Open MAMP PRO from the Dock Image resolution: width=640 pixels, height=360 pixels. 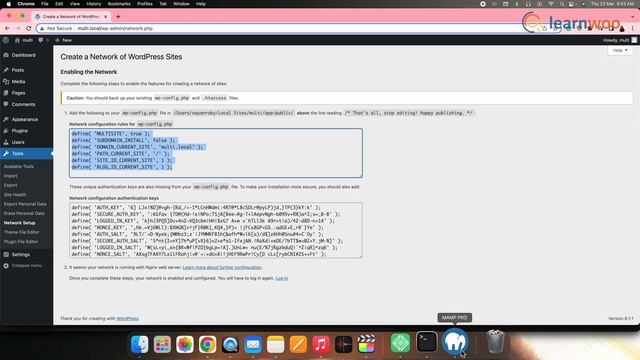(x=454, y=342)
